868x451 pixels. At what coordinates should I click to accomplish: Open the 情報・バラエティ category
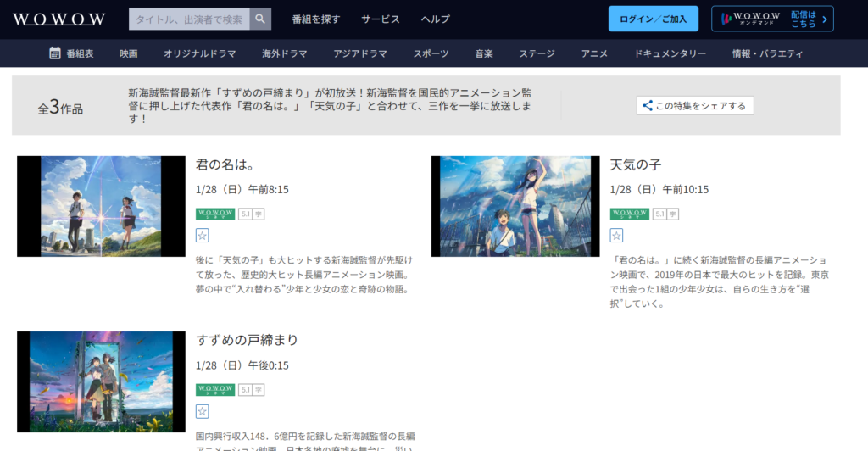767,53
